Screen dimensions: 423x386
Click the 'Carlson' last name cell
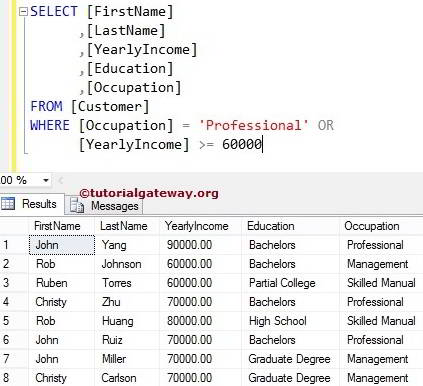coord(127,378)
